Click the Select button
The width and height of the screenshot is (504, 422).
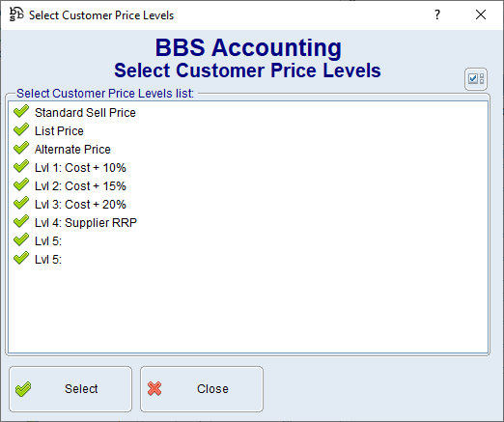(70, 389)
